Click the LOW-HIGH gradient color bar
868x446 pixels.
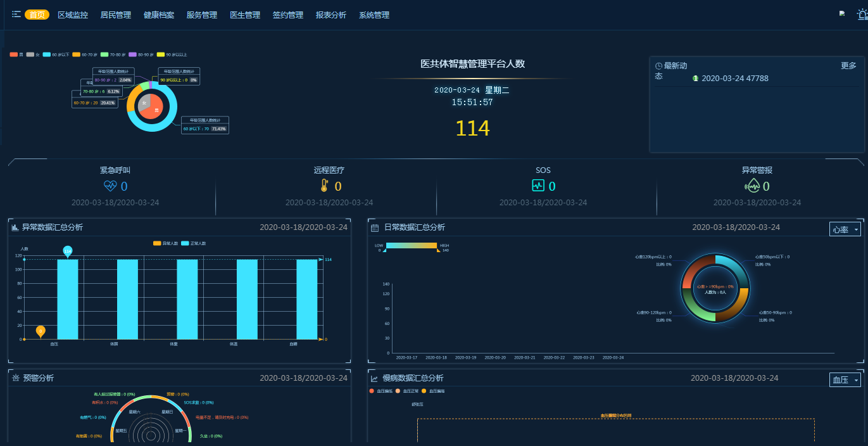(x=412, y=245)
